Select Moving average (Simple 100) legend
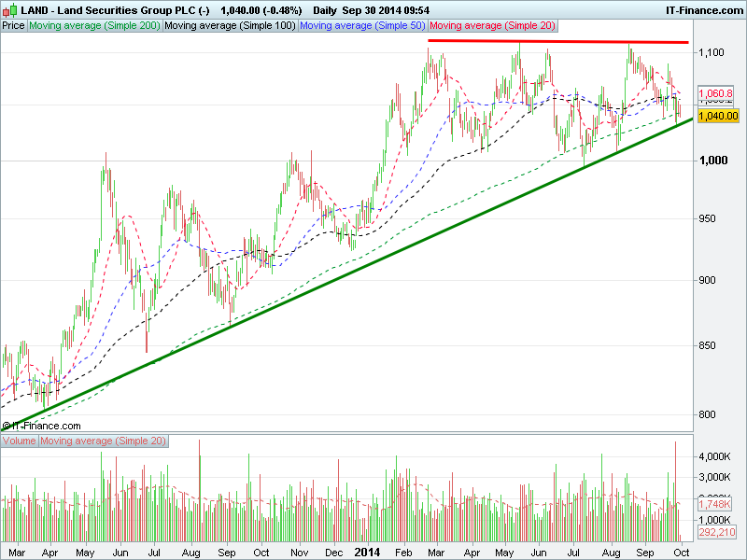The width and height of the screenshot is (747, 560). [230, 25]
